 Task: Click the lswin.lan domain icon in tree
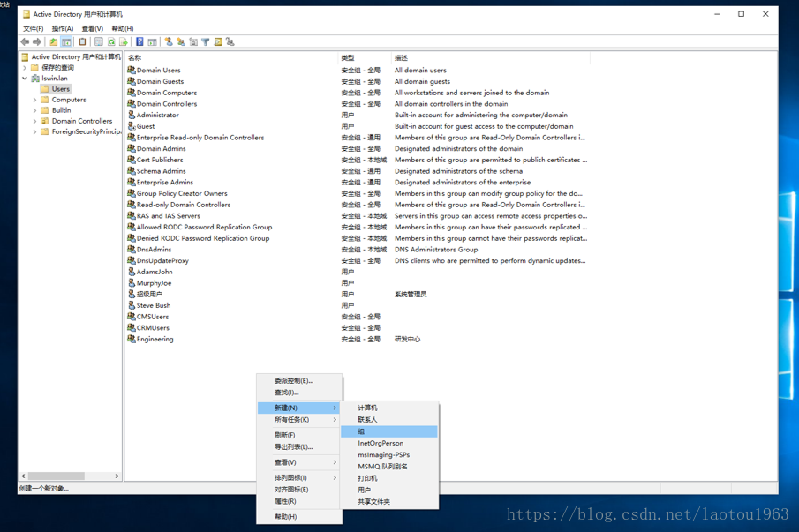[35, 79]
